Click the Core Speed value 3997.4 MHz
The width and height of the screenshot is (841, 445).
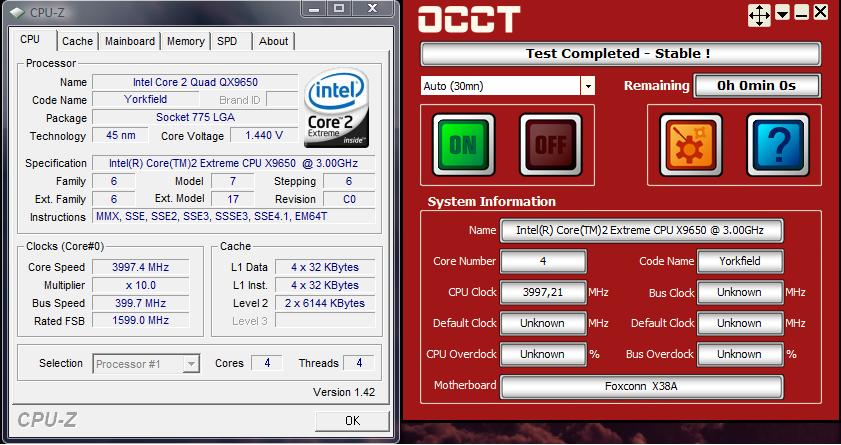pyautogui.click(x=141, y=267)
